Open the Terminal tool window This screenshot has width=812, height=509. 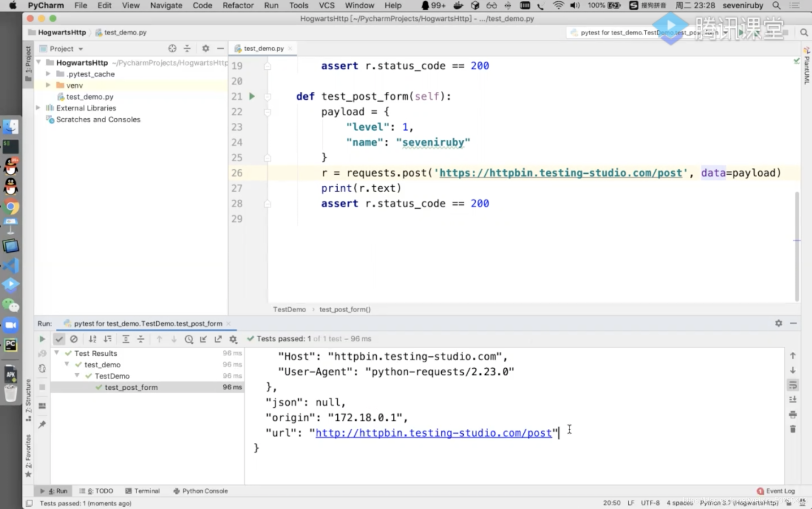pyautogui.click(x=143, y=491)
